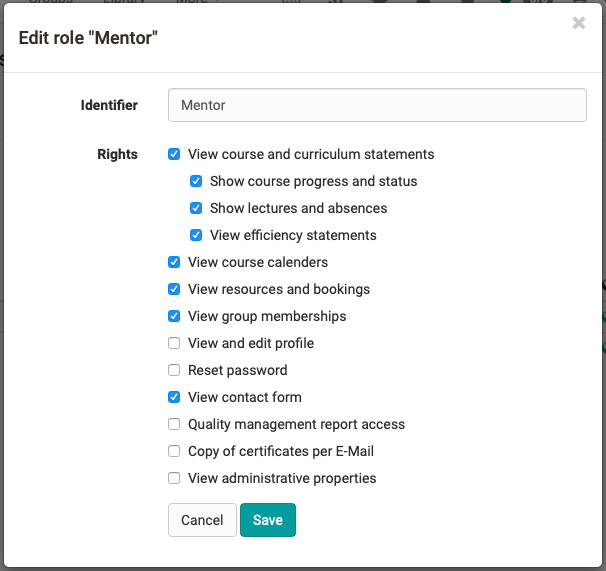Save the Mentor role changes
The width and height of the screenshot is (606, 571).
click(x=268, y=520)
